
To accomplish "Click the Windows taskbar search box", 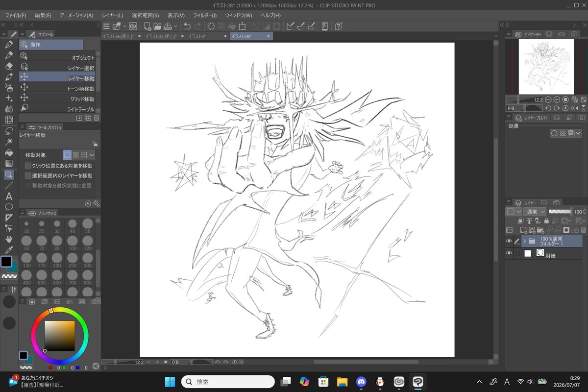I will pos(228,381).
